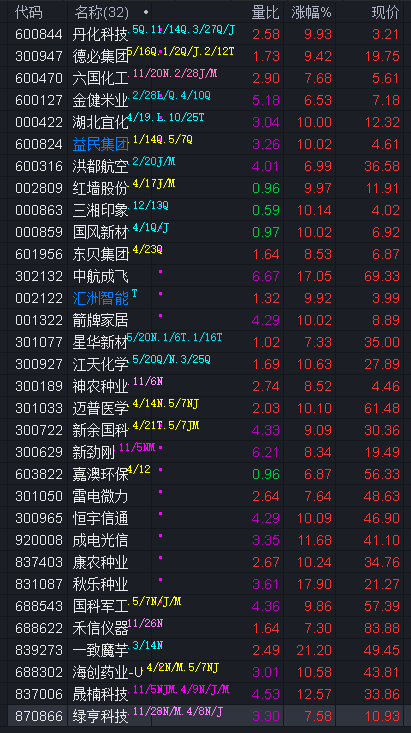Screen dimensions: 411x733
Task: Select stock 新劲刚
Action: (94, 452)
